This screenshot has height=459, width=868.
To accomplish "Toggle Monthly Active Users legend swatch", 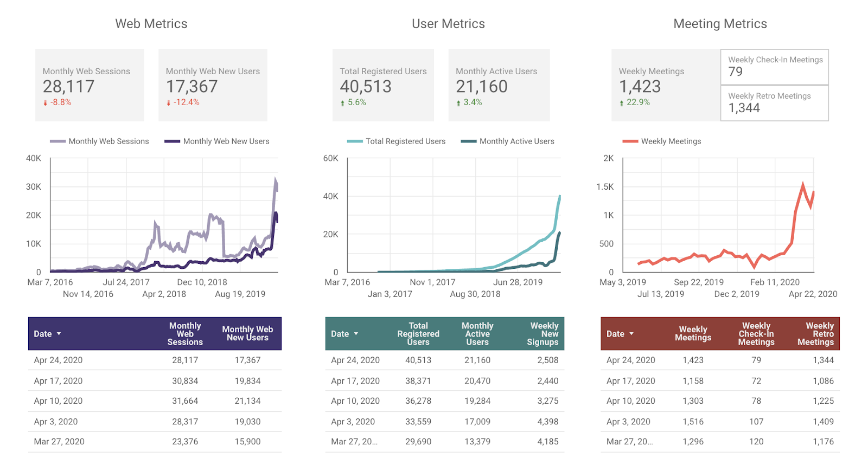I will (469, 141).
